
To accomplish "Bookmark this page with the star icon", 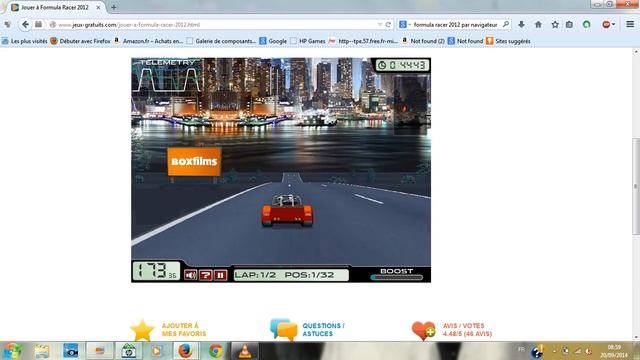I will click(x=555, y=24).
